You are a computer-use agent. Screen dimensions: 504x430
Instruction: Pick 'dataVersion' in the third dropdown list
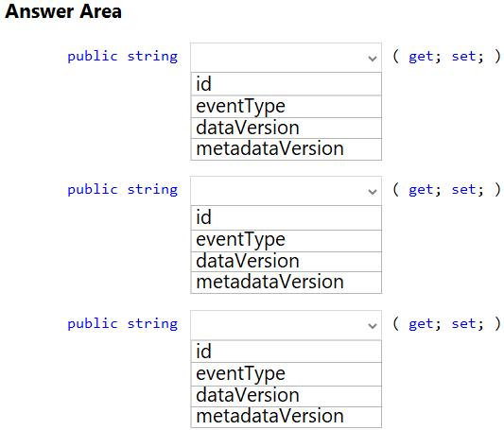[287, 396]
